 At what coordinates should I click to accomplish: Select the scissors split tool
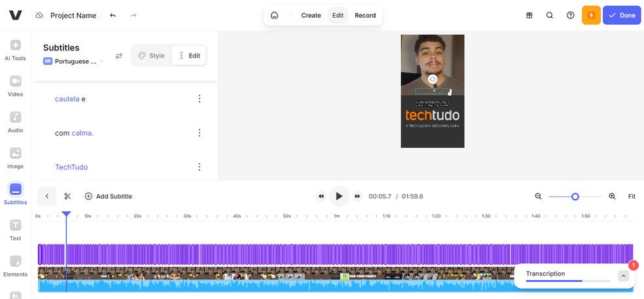[x=68, y=196]
